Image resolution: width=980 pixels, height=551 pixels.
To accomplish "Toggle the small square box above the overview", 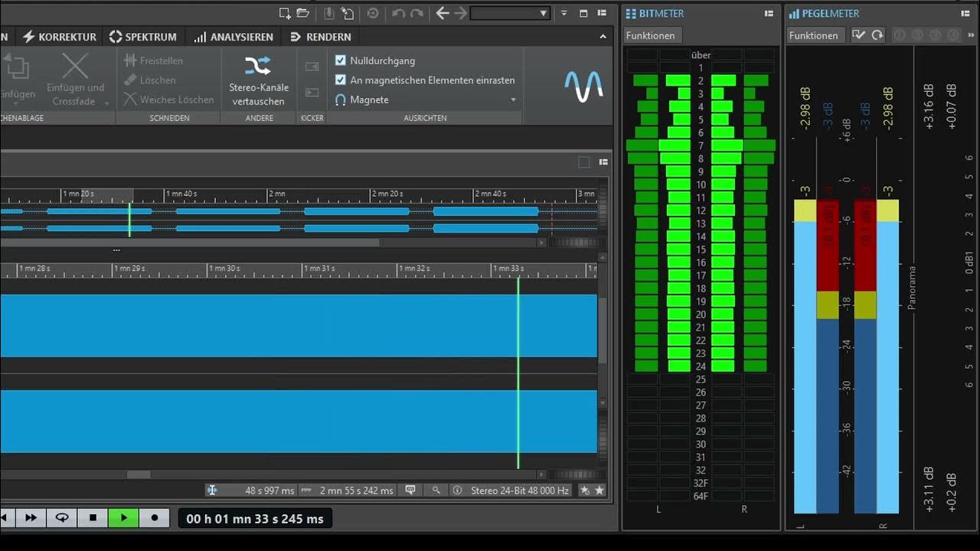I will [584, 162].
